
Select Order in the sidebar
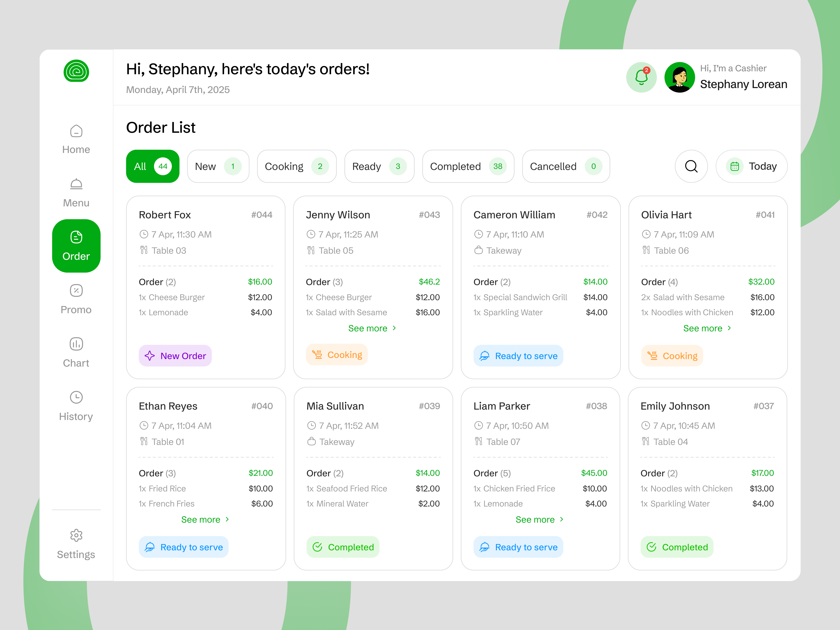tap(76, 246)
